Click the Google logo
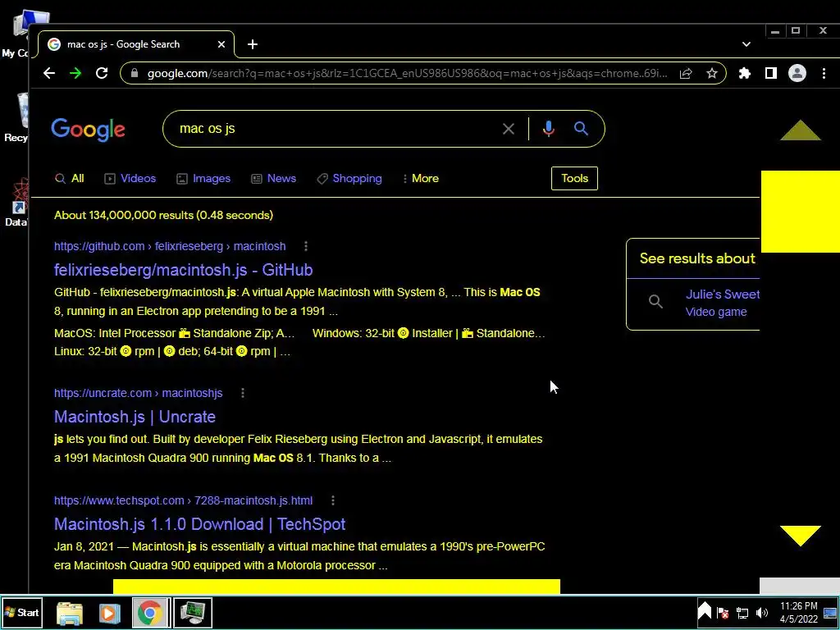The height and width of the screenshot is (630, 840). point(89,130)
